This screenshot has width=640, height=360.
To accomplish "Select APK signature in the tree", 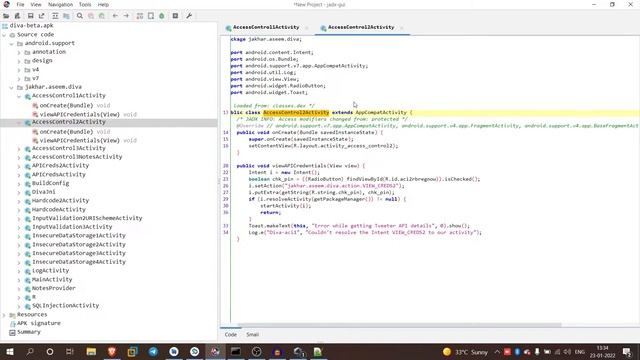I will tap(39, 323).
